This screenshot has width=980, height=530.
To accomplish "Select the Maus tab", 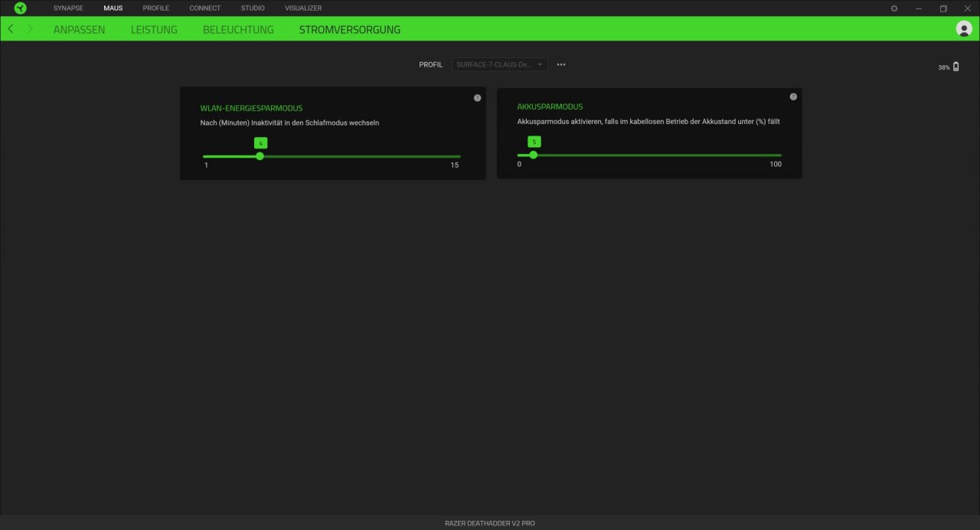I will (x=113, y=8).
